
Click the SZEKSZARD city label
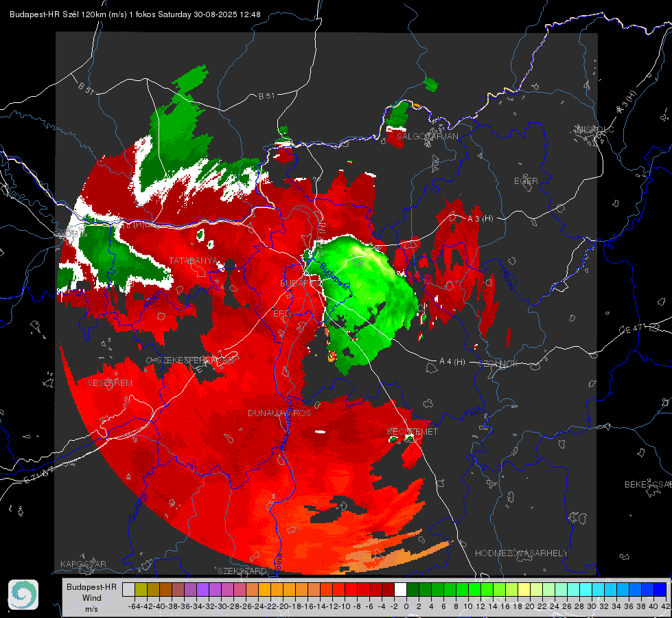(242, 571)
